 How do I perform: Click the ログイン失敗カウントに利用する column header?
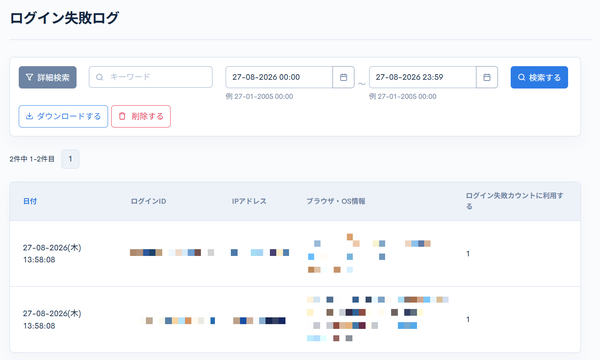tap(514, 201)
